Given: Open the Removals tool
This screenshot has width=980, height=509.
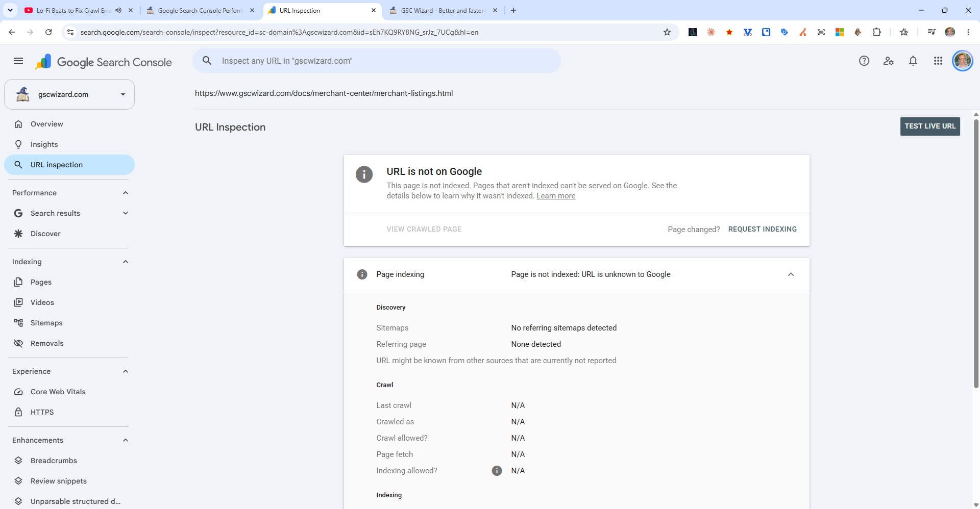Looking at the screenshot, I should [69, 343].
